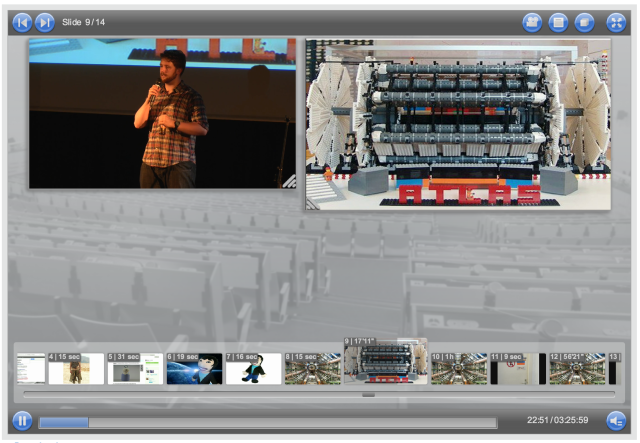Image resolution: width=640 pixels, height=443 pixels.
Task: Select the highlighted slide 9 thumbnail
Action: click(386, 361)
